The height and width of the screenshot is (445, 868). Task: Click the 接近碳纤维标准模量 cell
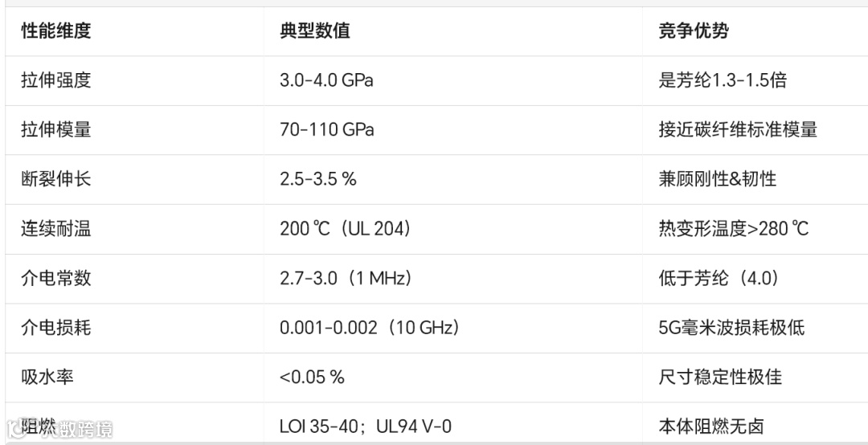click(x=737, y=129)
